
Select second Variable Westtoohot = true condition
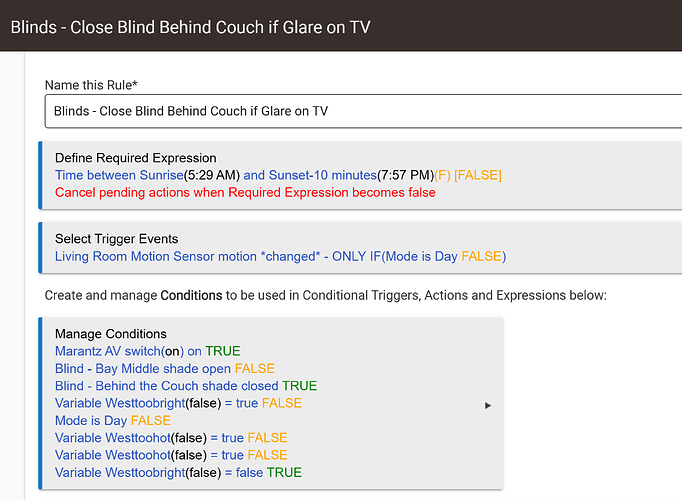[171, 455]
